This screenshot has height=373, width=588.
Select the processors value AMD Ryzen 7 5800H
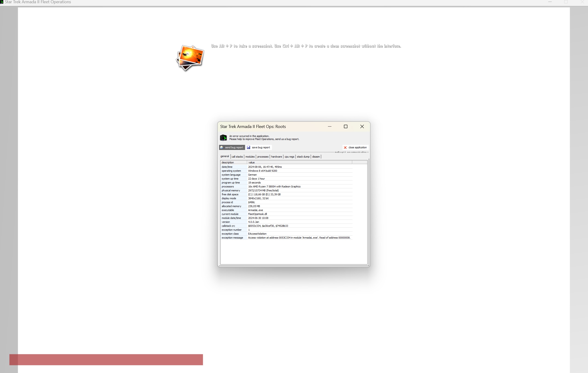(274, 186)
